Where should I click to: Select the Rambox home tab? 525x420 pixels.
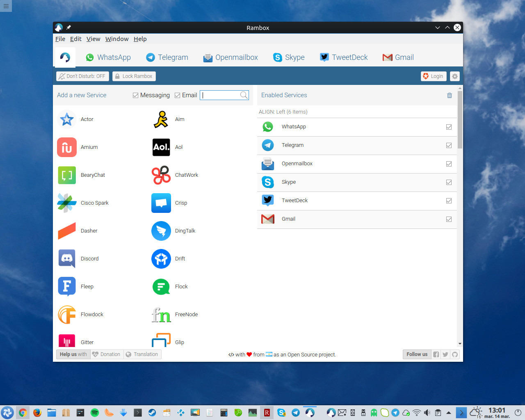pyautogui.click(x=65, y=57)
